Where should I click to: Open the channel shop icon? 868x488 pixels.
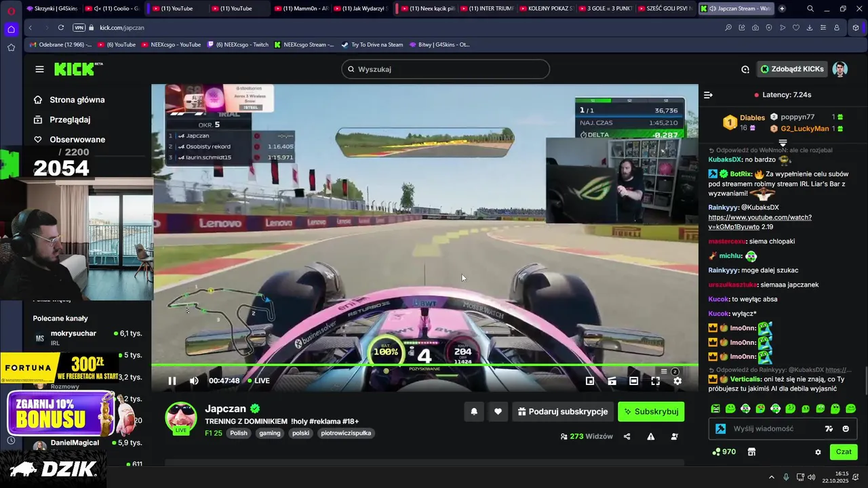751,451
